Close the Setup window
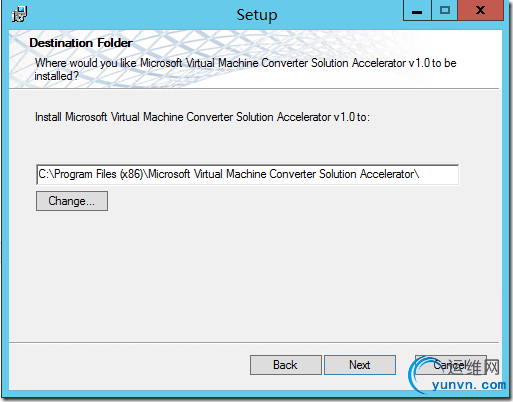Image resolution: width=513 pixels, height=402 pixels. 480,10
